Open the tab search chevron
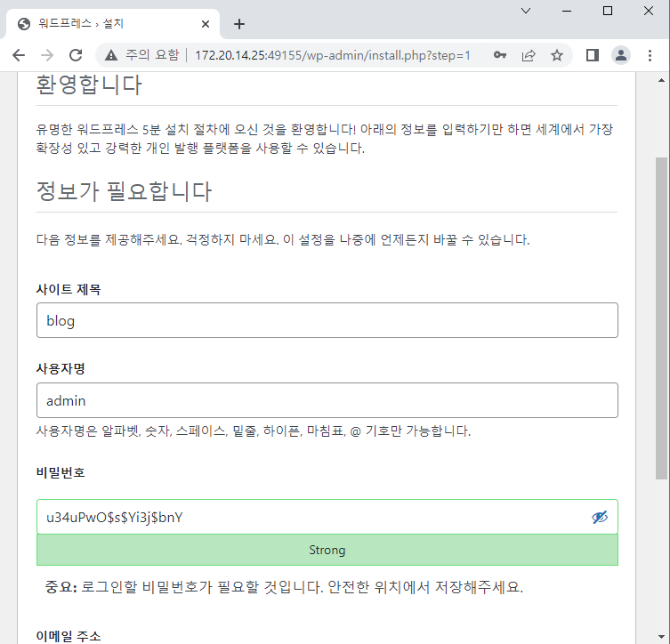The width and height of the screenshot is (670, 644). tap(526, 11)
